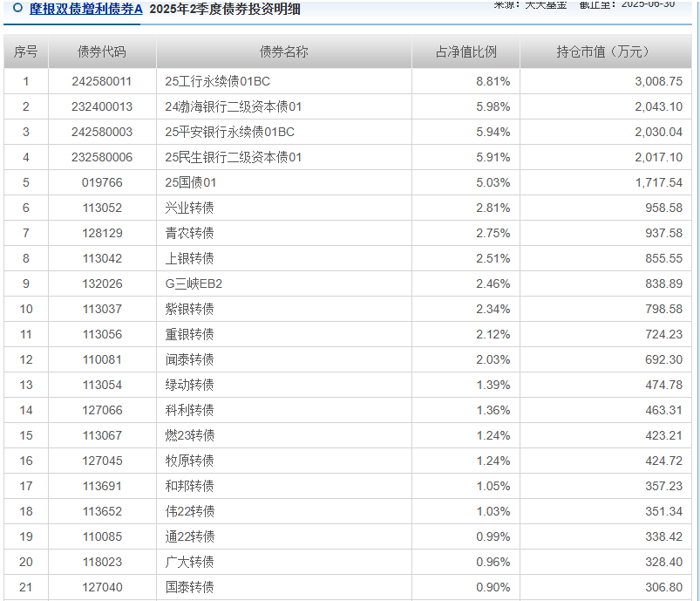Click the 0.96% ratio cell
The width and height of the screenshot is (700, 601).
(493, 562)
